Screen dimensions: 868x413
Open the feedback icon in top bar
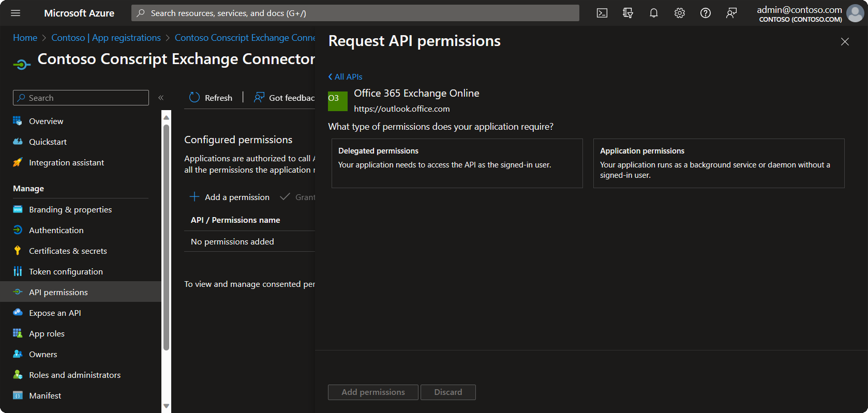[x=731, y=13]
